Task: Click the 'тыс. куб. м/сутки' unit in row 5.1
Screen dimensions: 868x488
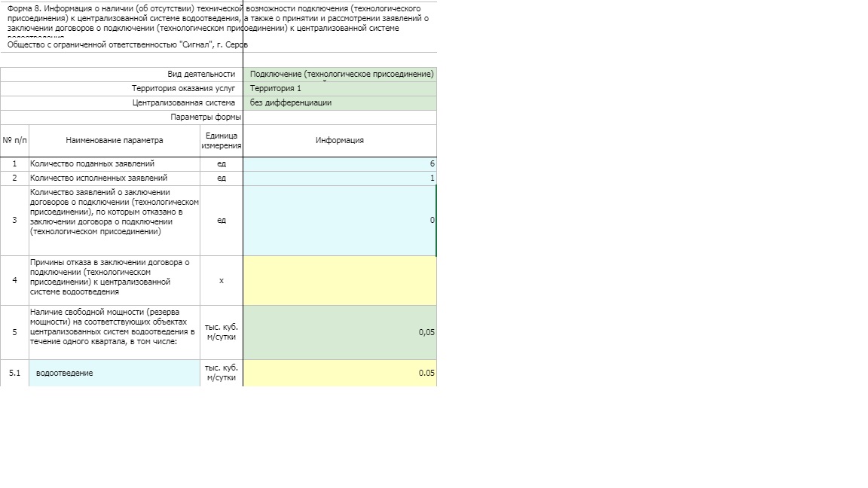Action: click(x=222, y=373)
